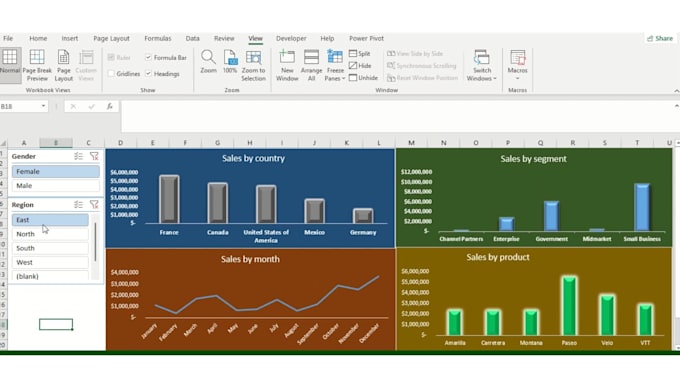The width and height of the screenshot is (680, 383).
Task: Click the Paseo bar in product chart
Action: point(569,306)
